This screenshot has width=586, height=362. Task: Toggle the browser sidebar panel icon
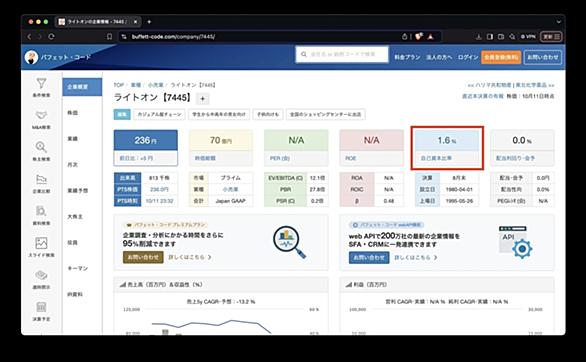pyautogui.click(x=490, y=37)
